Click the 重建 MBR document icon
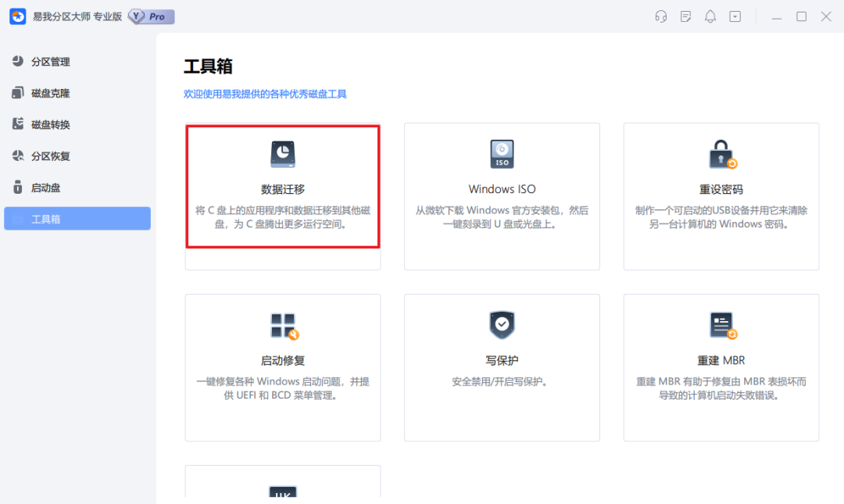Image resolution: width=844 pixels, height=504 pixels. click(723, 326)
